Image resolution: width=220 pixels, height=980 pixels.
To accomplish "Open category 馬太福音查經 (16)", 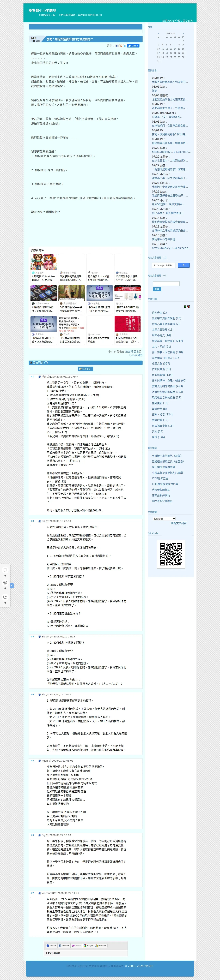I will (x=163, y=426).
